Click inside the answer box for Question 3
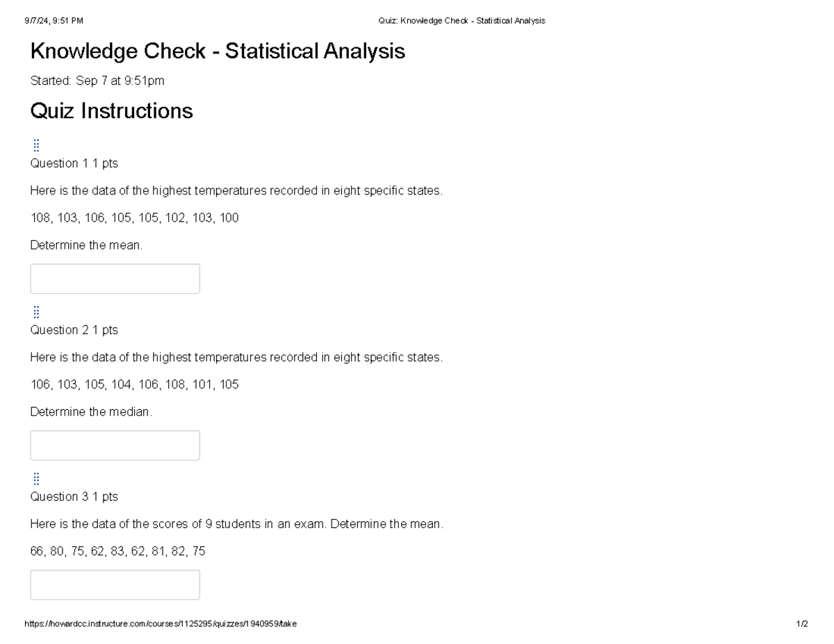834x644 pixels. click(x=115, y=584)
